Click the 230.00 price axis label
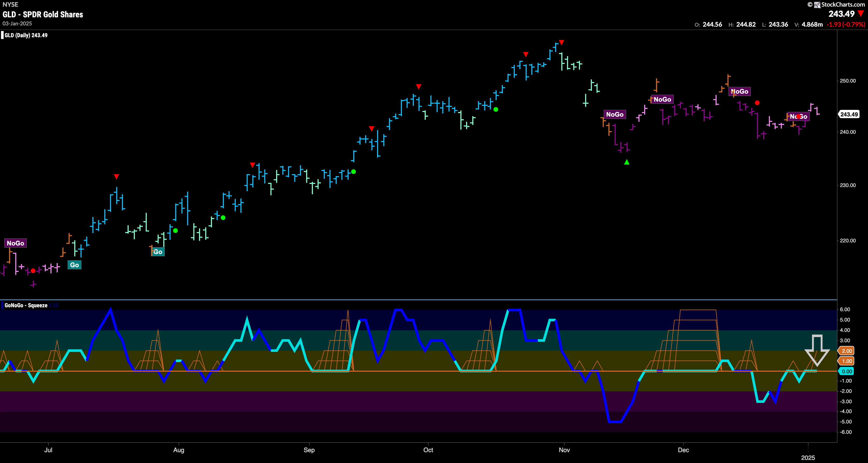 pyautogui.click(x=848, y=185)
